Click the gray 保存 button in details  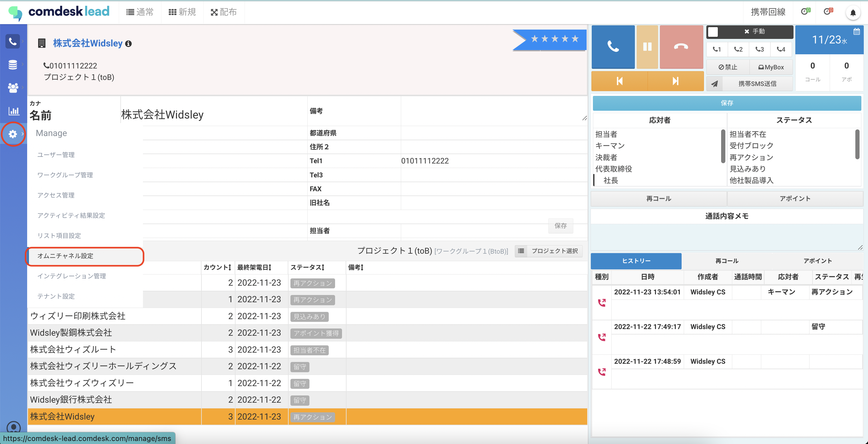560,226
